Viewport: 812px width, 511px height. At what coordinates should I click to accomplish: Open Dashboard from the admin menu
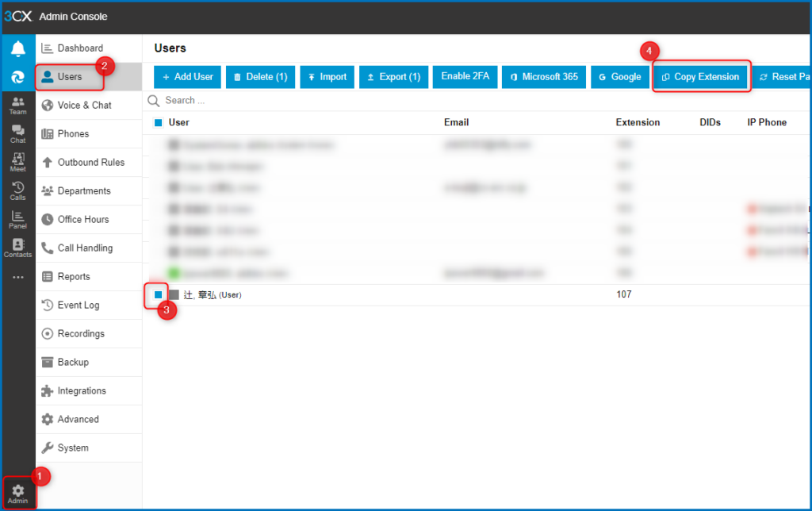tap(89, 48)
